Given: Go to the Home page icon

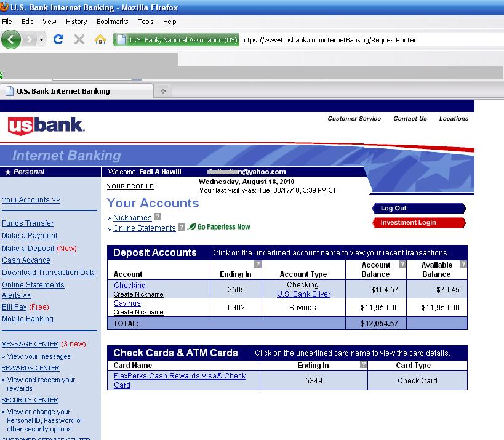Looking at the screenshot, I should [x=100, y=39].
